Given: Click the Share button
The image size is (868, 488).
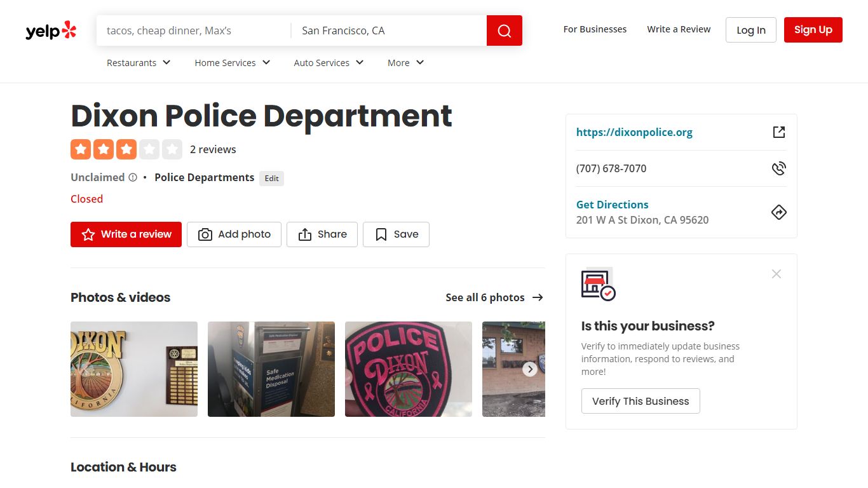Looking at the screenshot, I should point(322,234).
